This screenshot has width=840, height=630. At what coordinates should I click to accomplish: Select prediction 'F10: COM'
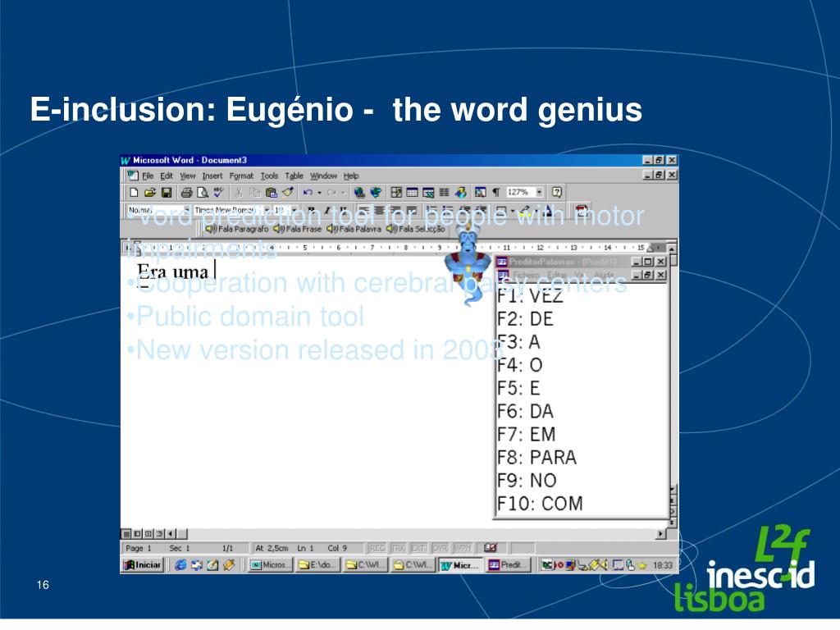(x=540, y=504)
